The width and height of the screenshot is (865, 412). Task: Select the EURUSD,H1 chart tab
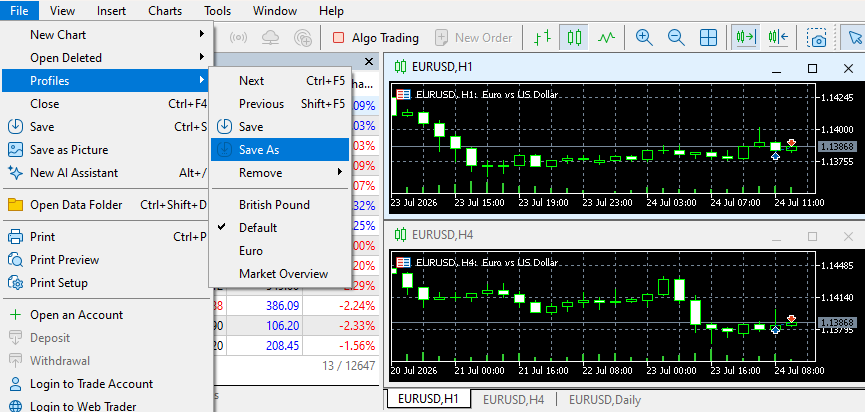pyautogui.click(x=429, y=399)
